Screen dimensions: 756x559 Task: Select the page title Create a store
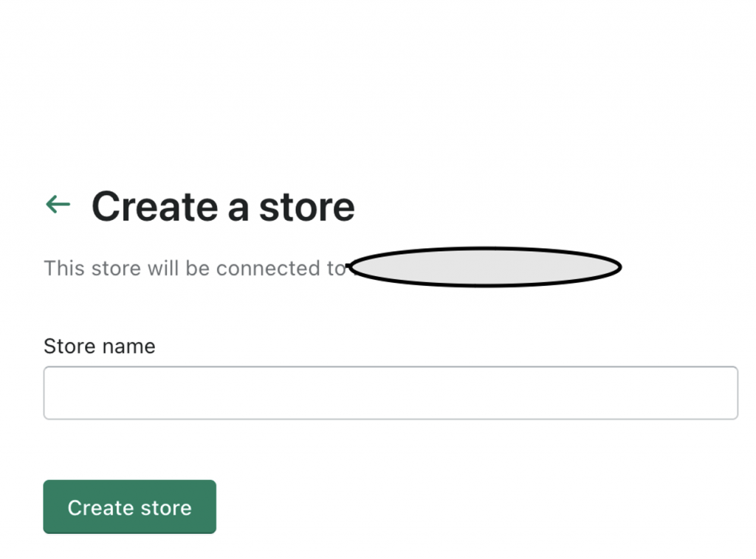[223, 206]
